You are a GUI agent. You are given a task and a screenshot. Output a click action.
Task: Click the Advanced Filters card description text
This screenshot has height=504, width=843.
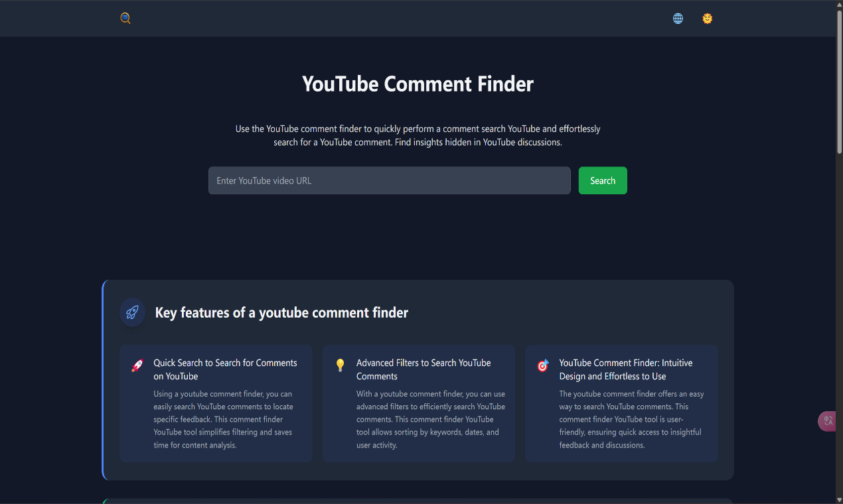pos(430,419)
